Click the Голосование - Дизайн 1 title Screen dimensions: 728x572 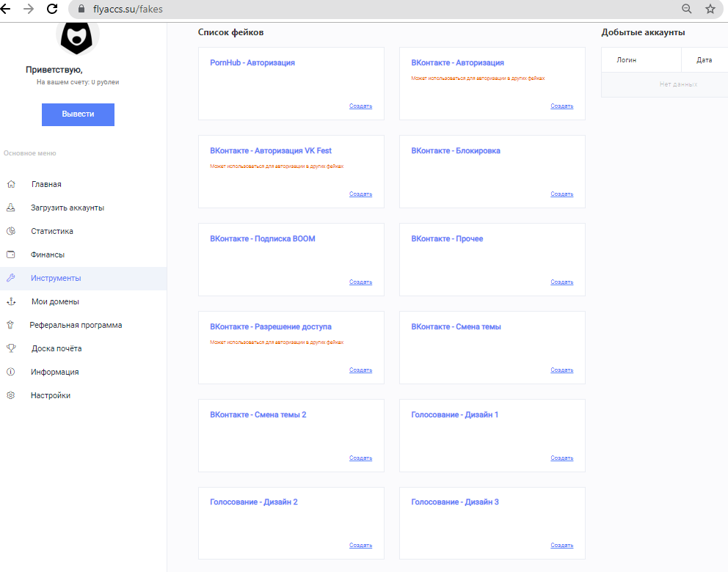click(x=454, y=415)
